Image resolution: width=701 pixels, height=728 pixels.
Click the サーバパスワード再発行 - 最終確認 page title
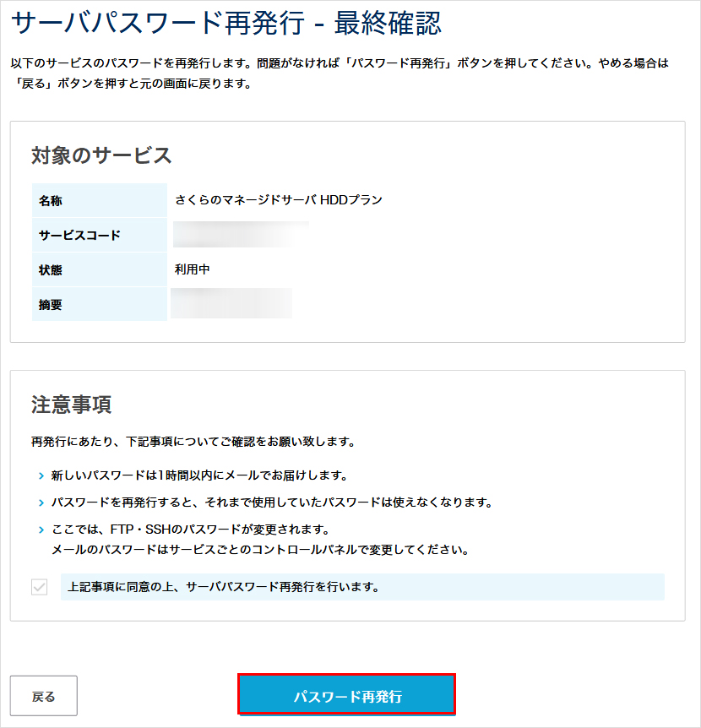[228, 24]
